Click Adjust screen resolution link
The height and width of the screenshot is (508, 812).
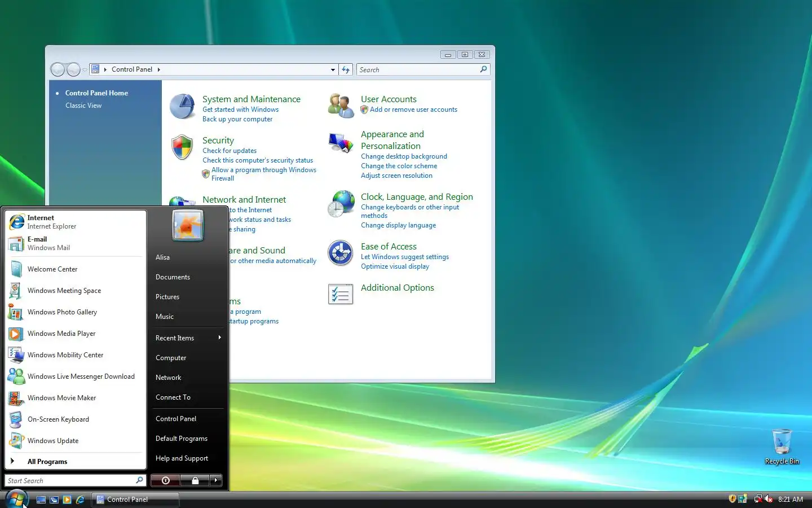(x=396, y=176)
